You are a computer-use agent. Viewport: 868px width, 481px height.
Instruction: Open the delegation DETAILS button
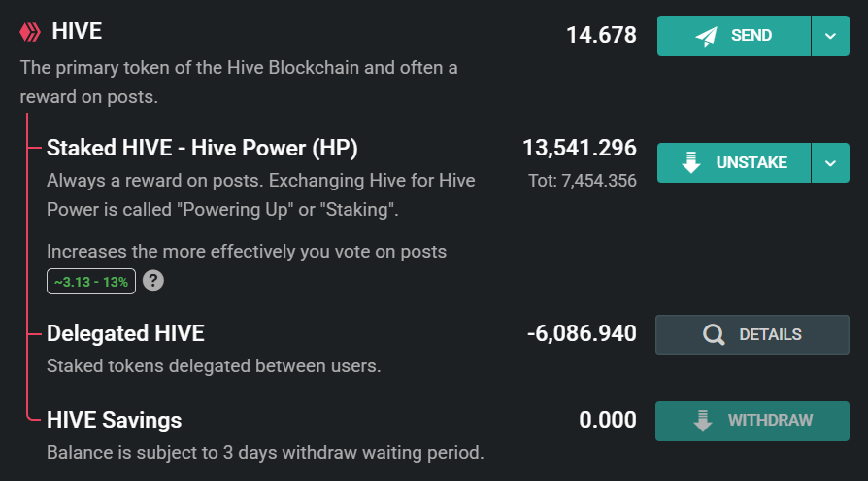click(752, 335)
